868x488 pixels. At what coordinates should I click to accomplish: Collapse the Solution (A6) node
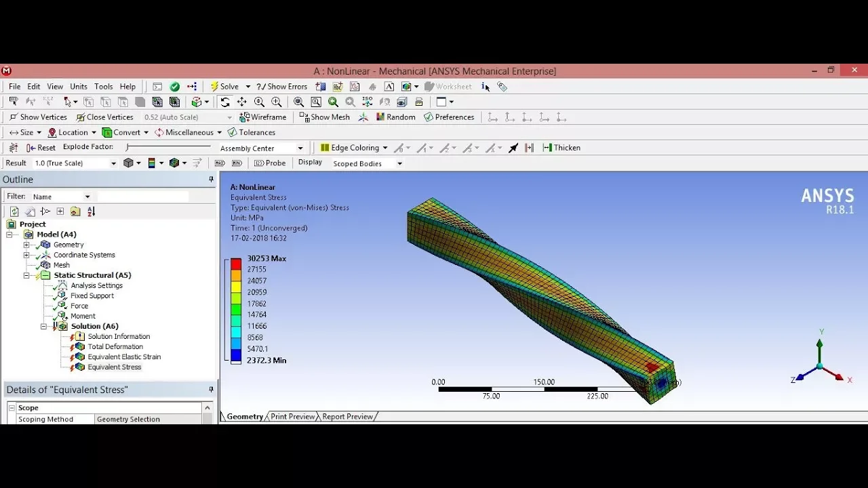point(43,326)
